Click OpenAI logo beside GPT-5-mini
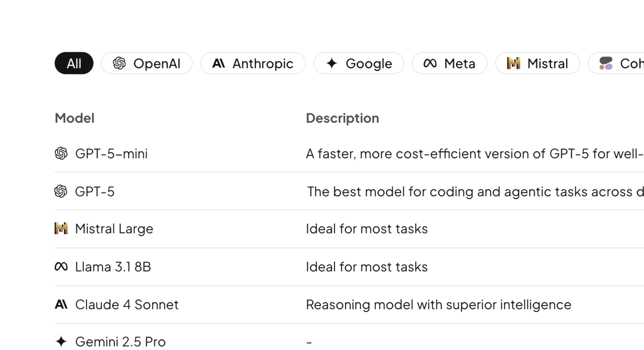Screen dimensions: 644x350 61,153
